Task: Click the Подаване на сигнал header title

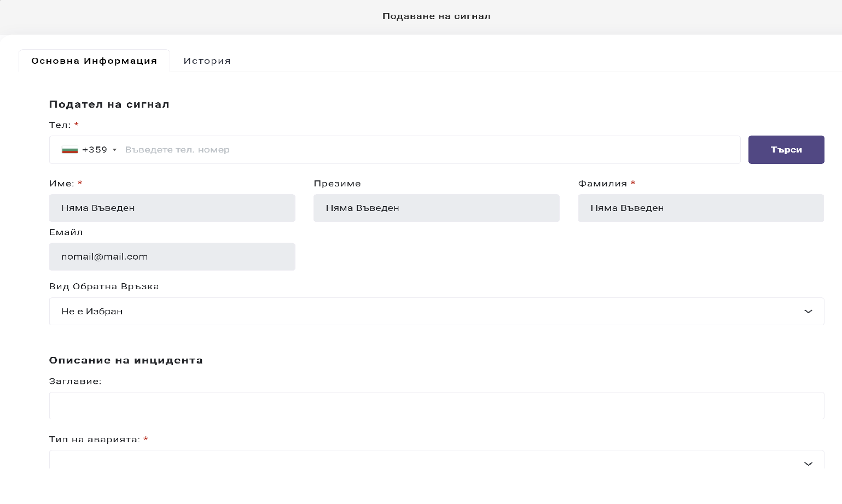Action: (x=436, y=16)
